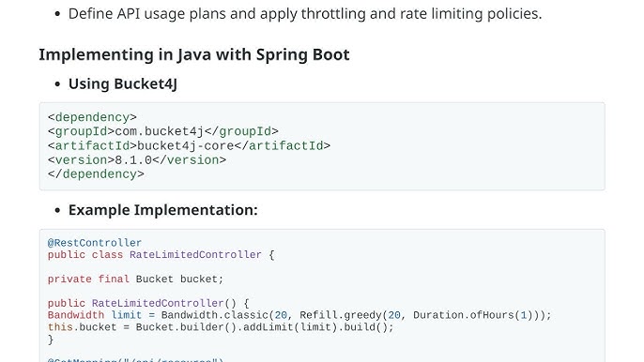644x362 pixels.
Task: Click the 'limit' variable name in code
Action: coord(126,315)
